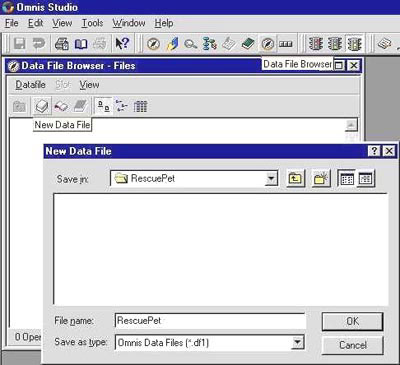The image size is (400, 365).
Task: Click the New Data File toolbar icon
Action: click(42, 107)
